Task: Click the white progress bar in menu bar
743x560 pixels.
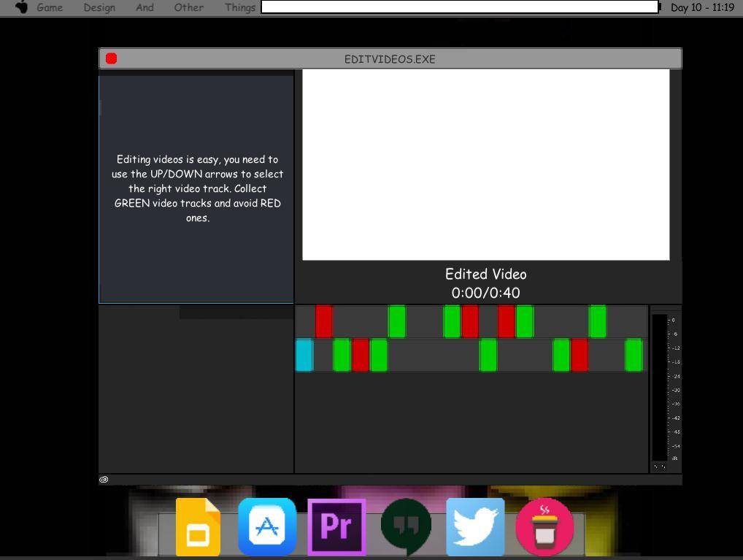Action: [x=460, y=7]
